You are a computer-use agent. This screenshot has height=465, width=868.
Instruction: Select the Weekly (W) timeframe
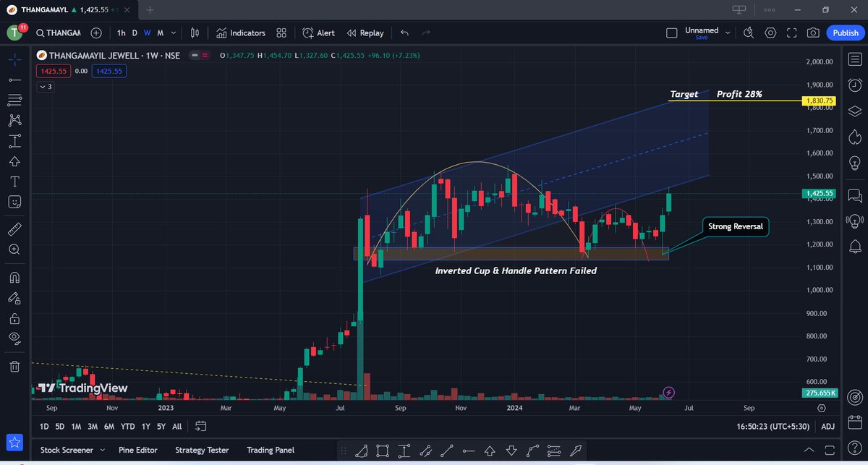point(147,33)
